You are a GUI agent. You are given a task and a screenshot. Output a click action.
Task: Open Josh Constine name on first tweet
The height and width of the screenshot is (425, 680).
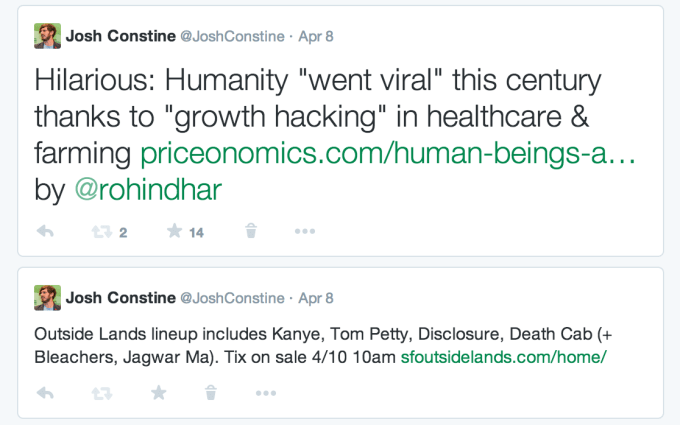[x=119, y=37]
